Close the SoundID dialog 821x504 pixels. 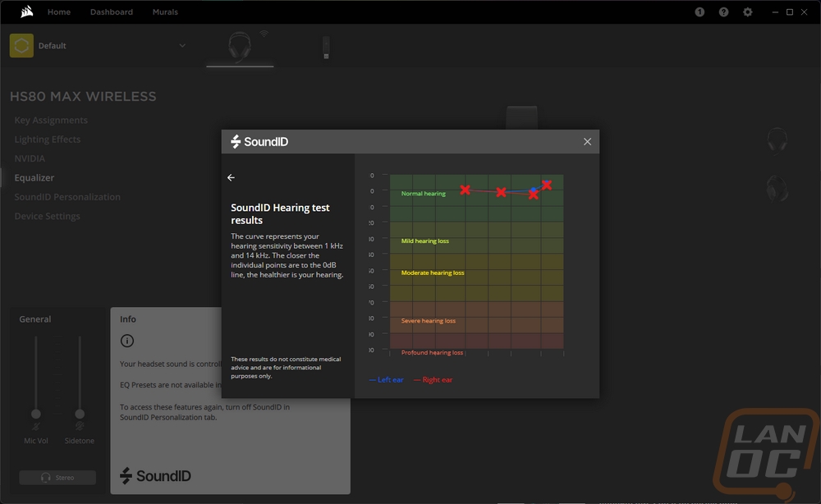click(x=588, y=142)
